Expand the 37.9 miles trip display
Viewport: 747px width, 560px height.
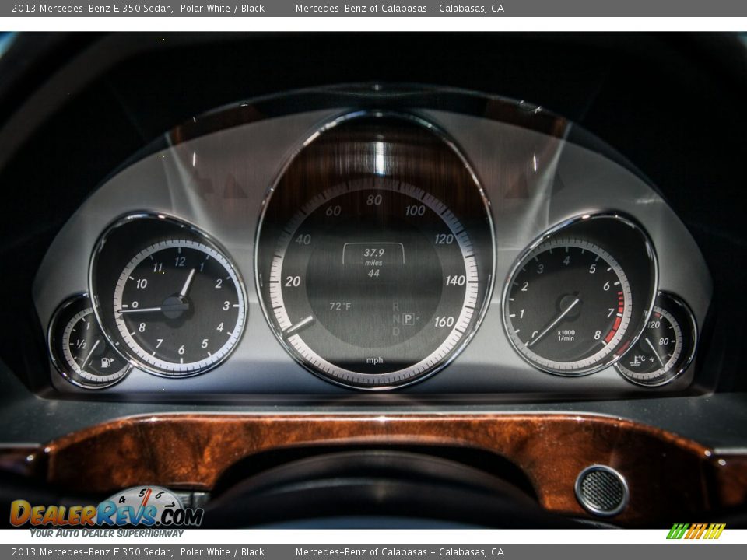373,257
